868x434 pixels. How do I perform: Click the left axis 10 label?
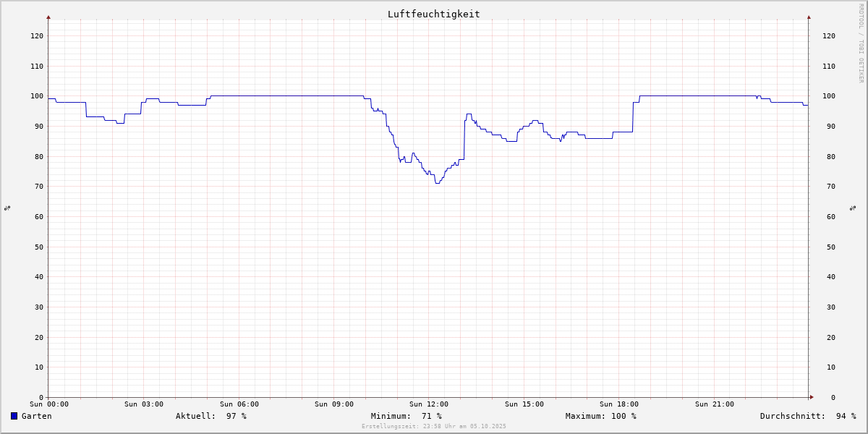(39, 367)
